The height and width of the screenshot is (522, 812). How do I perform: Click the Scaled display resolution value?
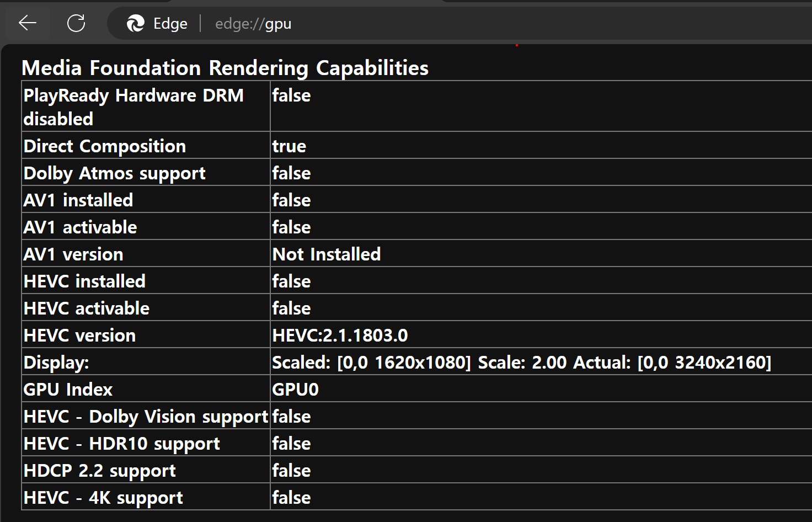[x=522, y=363]
